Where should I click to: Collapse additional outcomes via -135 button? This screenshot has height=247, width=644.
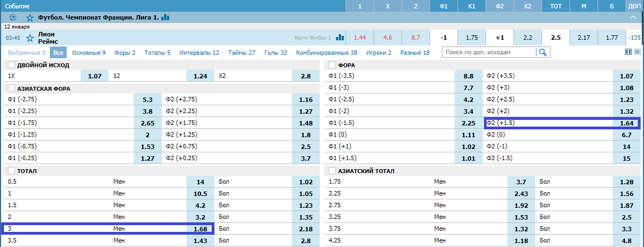pyautogui.click(x=634, y=38)
